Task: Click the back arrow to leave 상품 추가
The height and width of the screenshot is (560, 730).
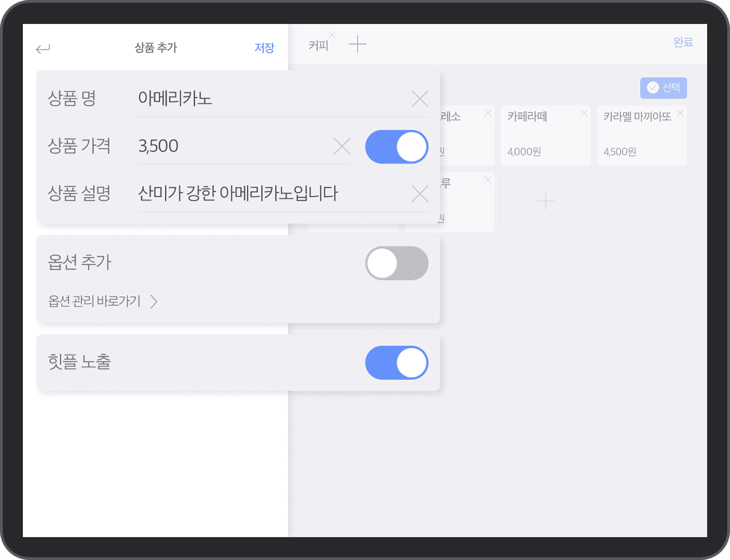Action: click(x=43, y=48)
